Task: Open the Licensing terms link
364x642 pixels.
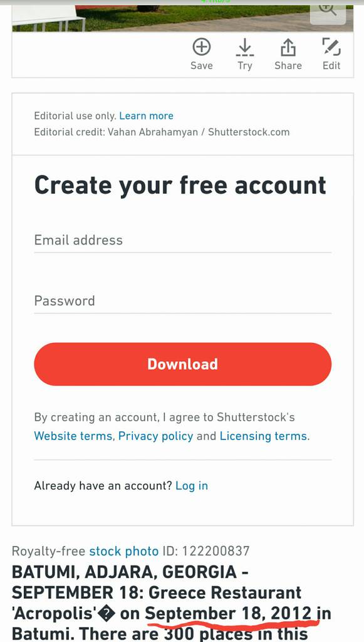Action: pos(263,436)
